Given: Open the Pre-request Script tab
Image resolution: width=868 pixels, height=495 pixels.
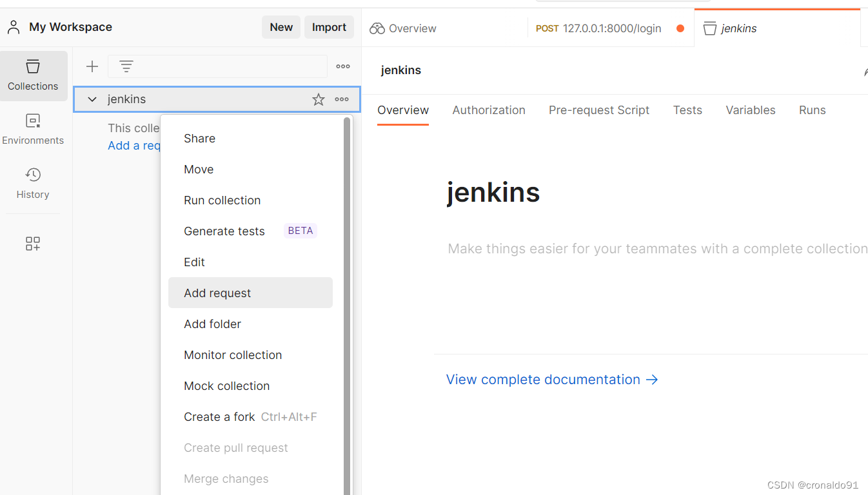Looking at the screenshot, I should pyautogui.click(x=599, y=110).
